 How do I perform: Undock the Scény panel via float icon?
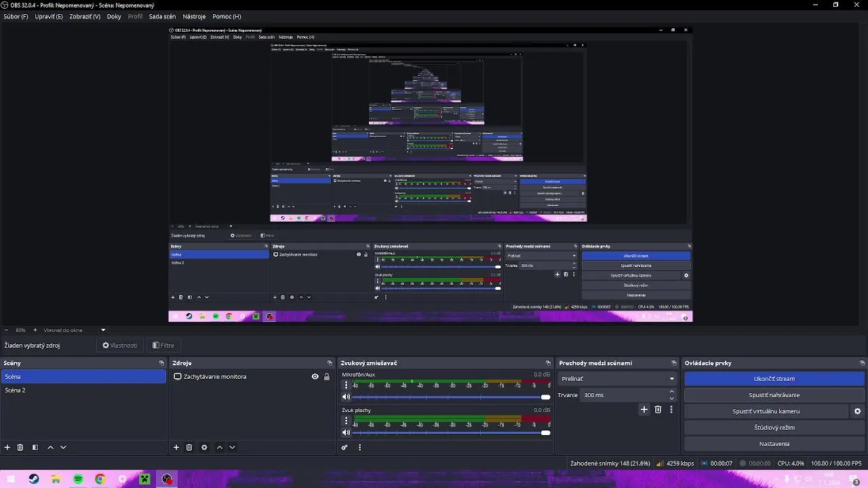click(x=161, y=363)
